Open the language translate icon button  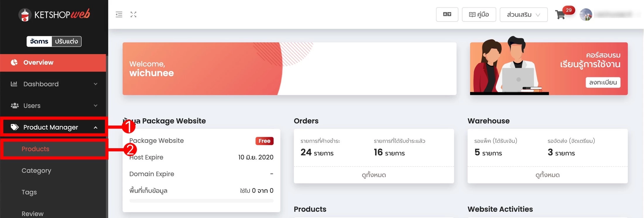pyautogui.click(x=447, y=14)
